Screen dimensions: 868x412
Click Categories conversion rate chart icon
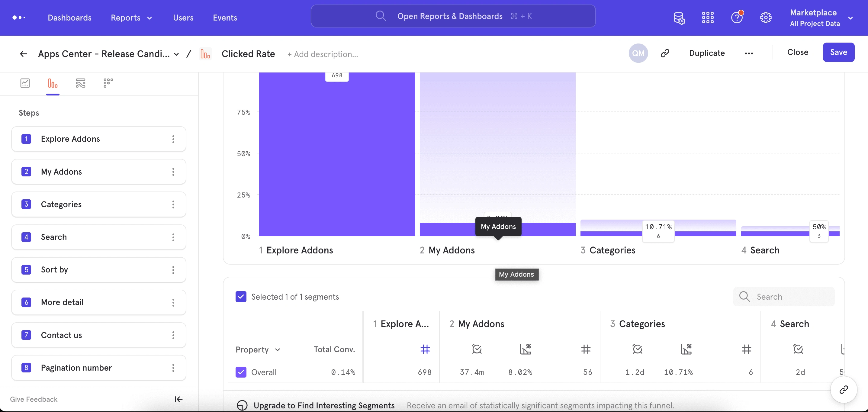click(x=686, y=349)
